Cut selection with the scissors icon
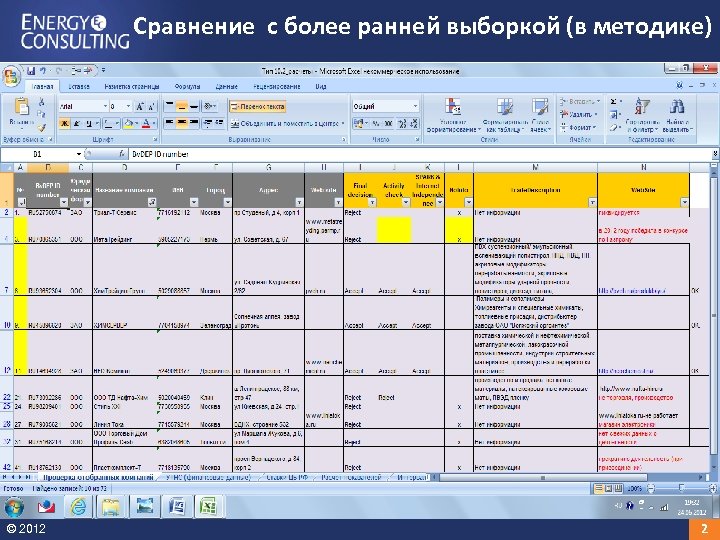Viewport: 720px width, 540px height. coord(41,102)
